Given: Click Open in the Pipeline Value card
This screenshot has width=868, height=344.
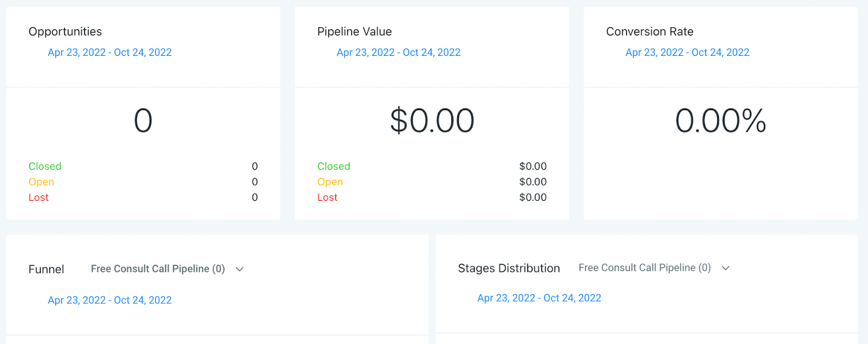Looking at the screenshot, I should point(330,182).
